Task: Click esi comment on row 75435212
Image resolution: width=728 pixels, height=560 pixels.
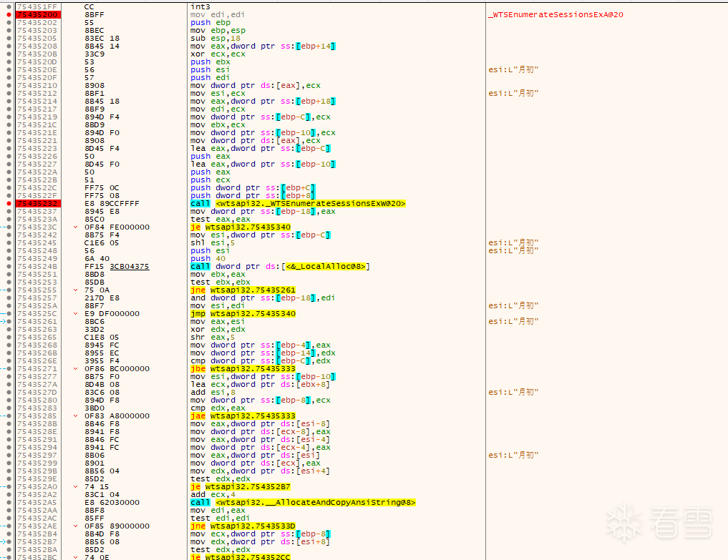Action: [x=513, y=93]
